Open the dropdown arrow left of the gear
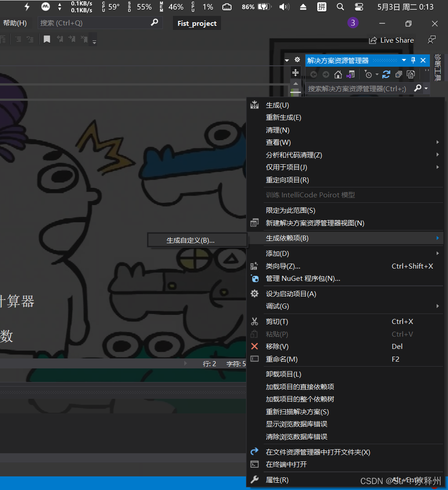This screenshot has width=448, height=490. pyautogui.click(x=287, y=60)
